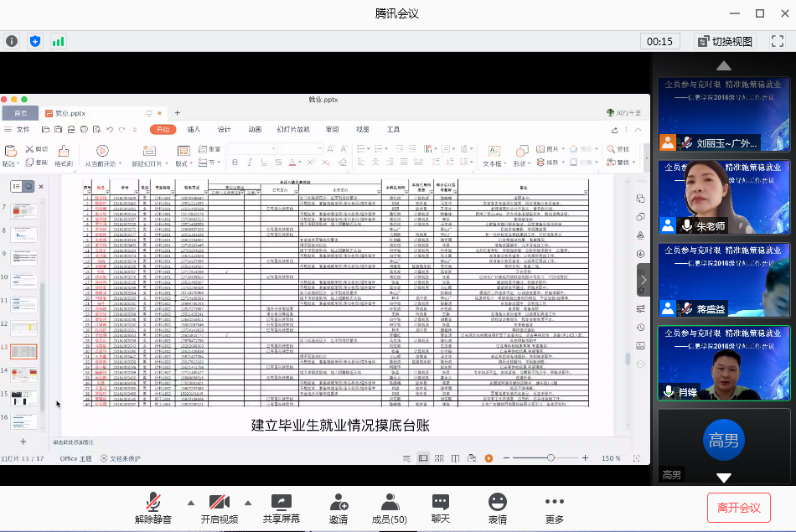Show the 成员(50) participants list
The width and height of the screenshot is (796, 532).
click(389, 509)
